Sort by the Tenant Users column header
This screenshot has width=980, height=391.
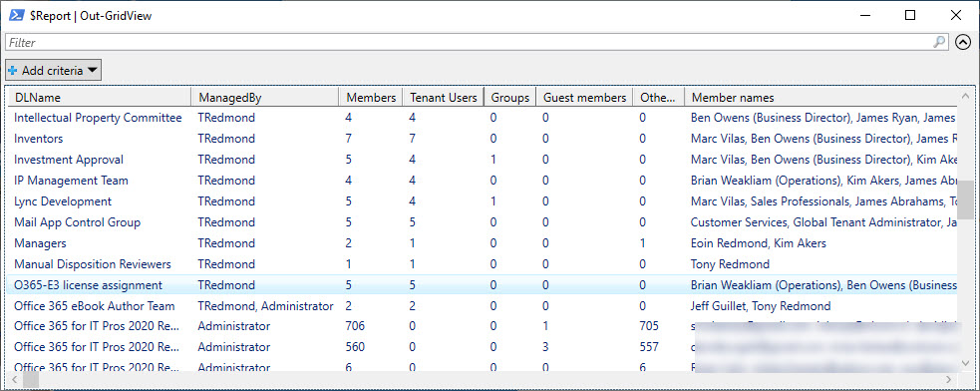pos(443,98)
